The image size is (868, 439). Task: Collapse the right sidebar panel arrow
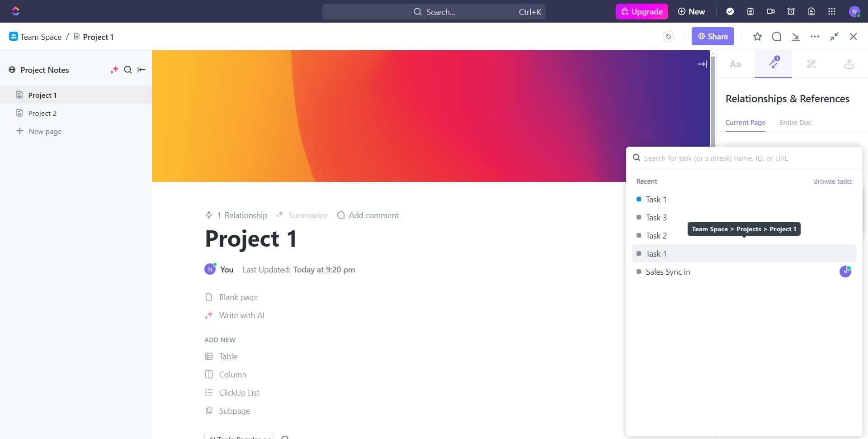[702, 64]
